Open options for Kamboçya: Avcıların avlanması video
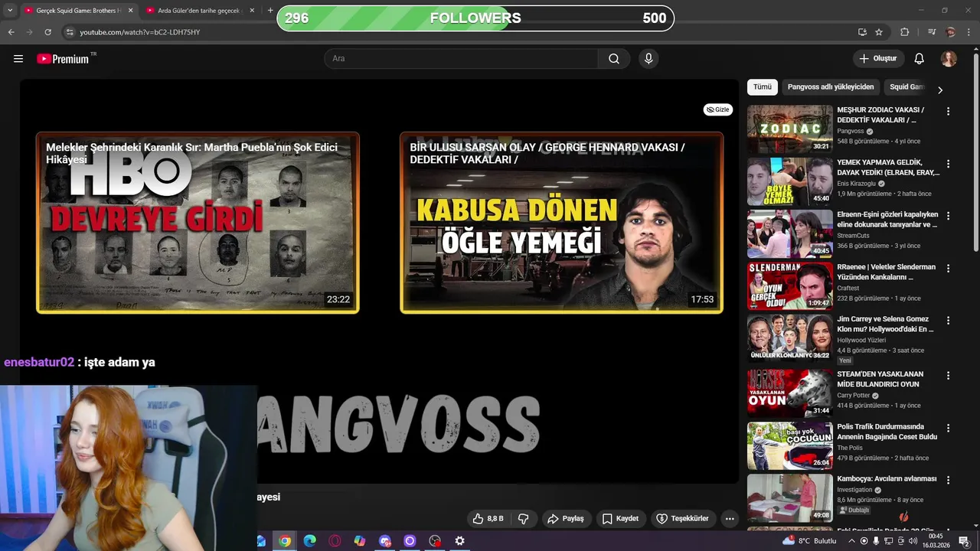This screenshot has height=551, width=980. click(x=948, y=480)
